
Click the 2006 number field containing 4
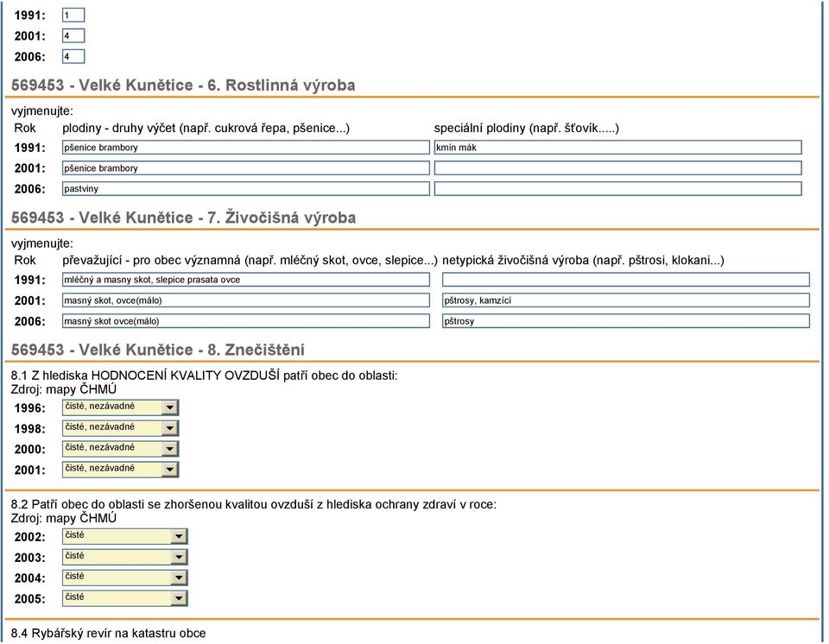(x=73, y=57)
